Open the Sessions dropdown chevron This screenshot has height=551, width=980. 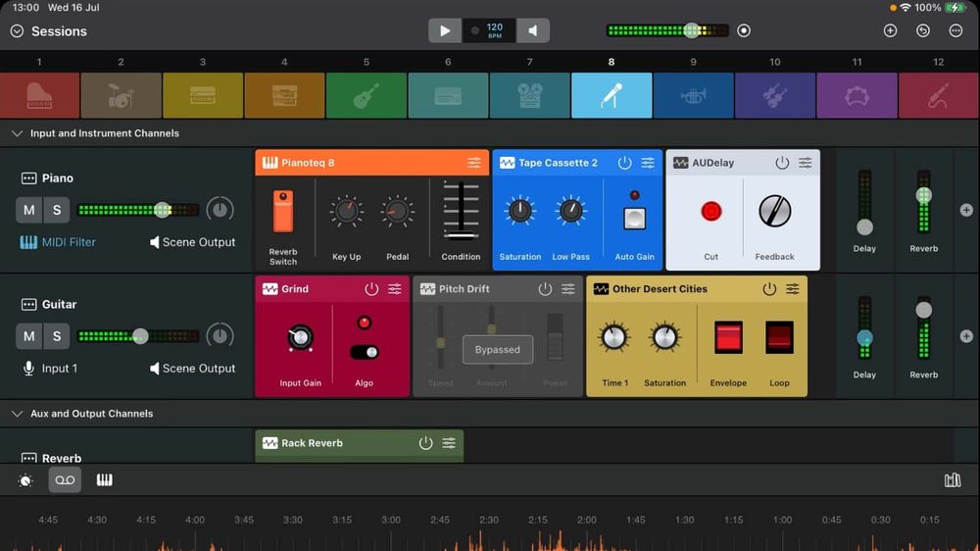click(17, 31)
